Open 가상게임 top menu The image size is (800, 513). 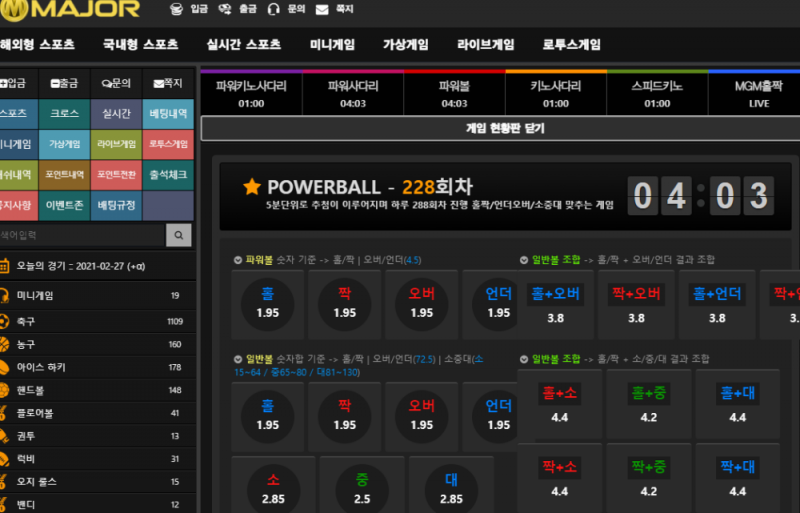(x=406, y=45)
